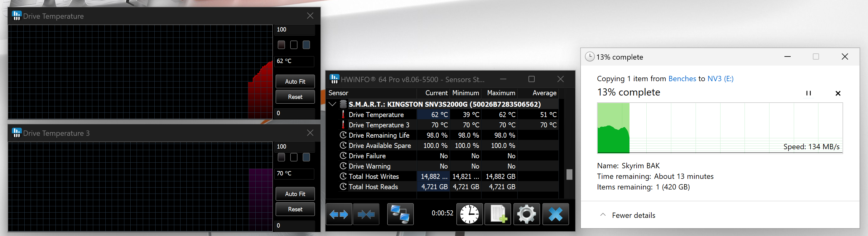Open HWiNFO sensor settings gear icon
This screenshot has height=236, width=868.
pos(527,214)
